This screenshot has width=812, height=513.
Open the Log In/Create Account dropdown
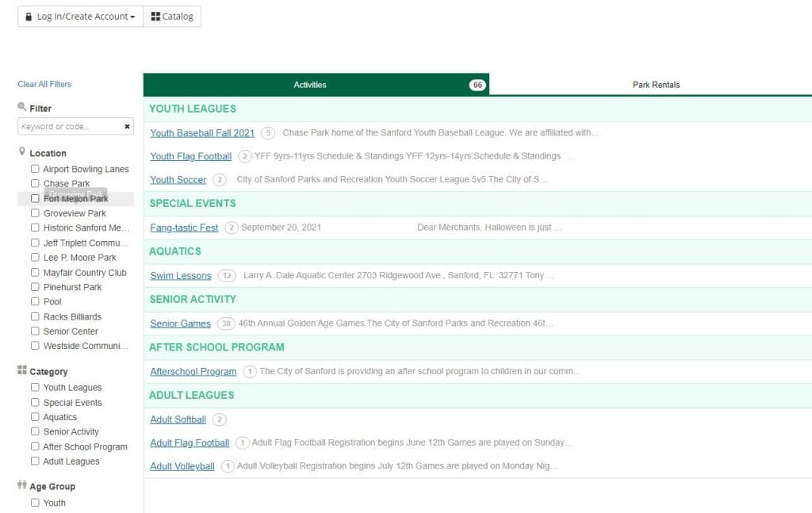79,16
